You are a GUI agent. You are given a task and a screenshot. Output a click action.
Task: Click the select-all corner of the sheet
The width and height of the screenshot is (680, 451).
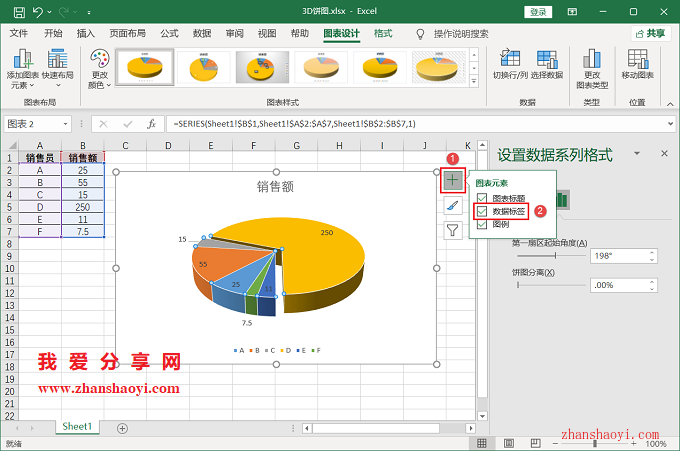tap(10, 145)
